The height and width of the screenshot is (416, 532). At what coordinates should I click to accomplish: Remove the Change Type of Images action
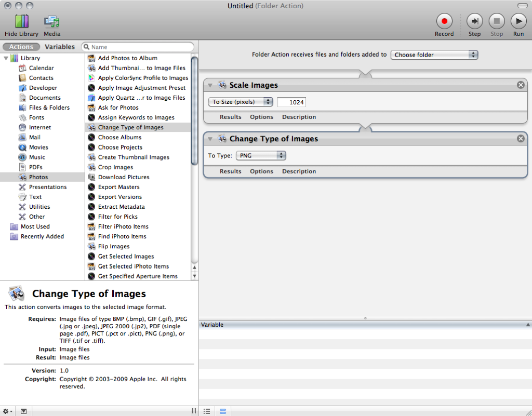coord(521,139)
